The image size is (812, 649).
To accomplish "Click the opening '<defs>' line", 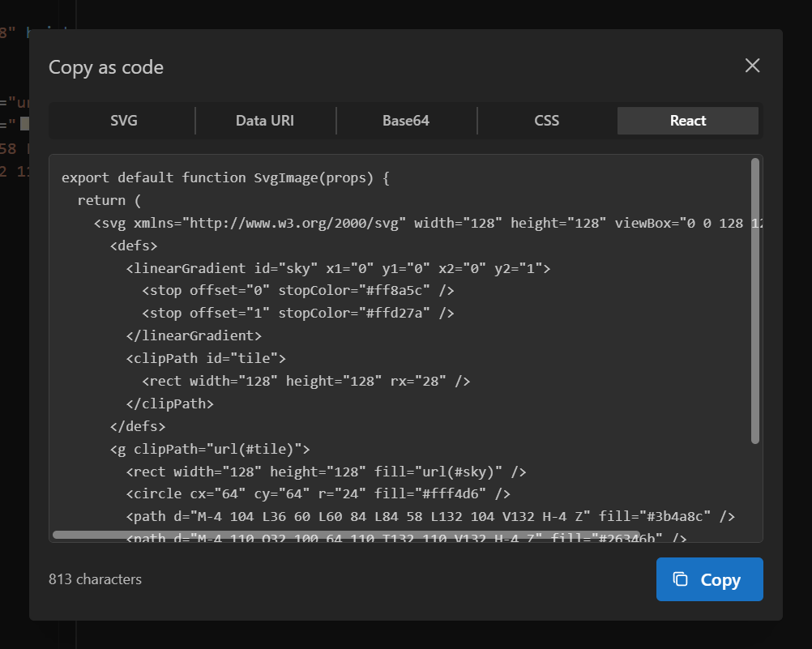I will [134, 246].
